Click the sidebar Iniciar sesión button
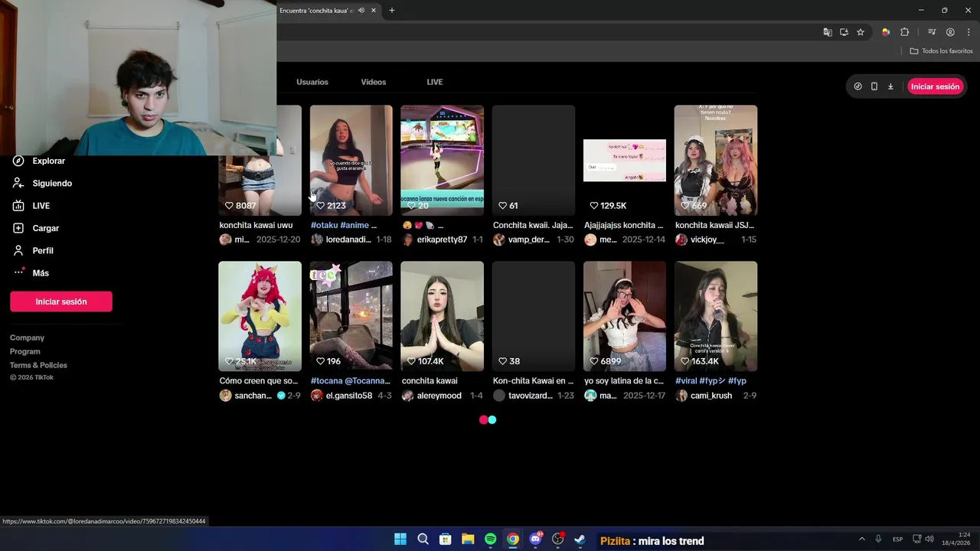This screenshot has height=551, width=980. [61, 302]
